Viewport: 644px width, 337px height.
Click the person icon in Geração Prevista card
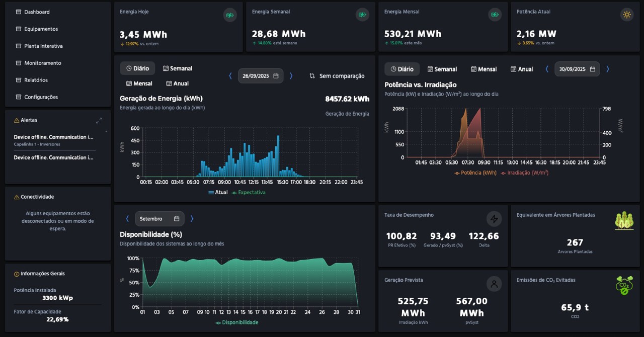(x=494, y=284)
